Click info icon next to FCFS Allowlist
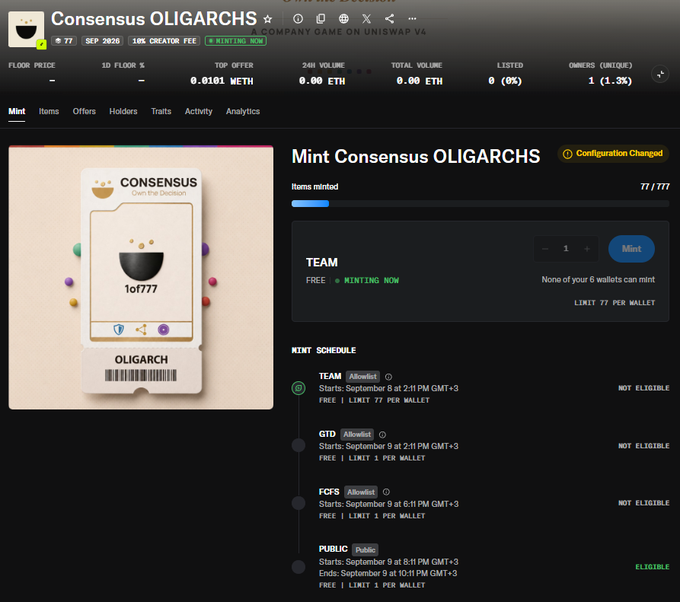Image resolution: width=680 pixels, height=602 pixels. [x=386, y=492]
